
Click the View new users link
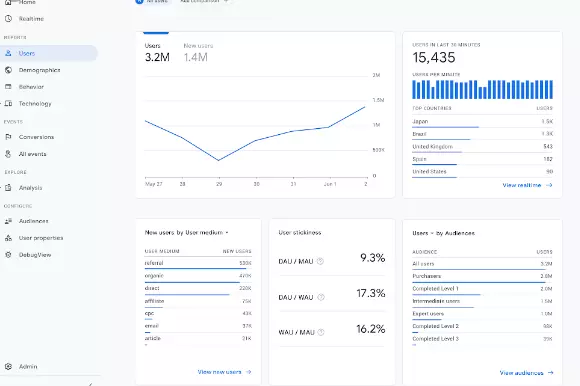click(219, 372)
